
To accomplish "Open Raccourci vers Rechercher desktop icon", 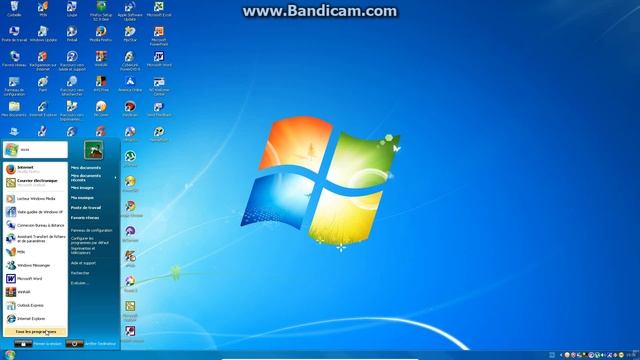I will click(72, 86).
